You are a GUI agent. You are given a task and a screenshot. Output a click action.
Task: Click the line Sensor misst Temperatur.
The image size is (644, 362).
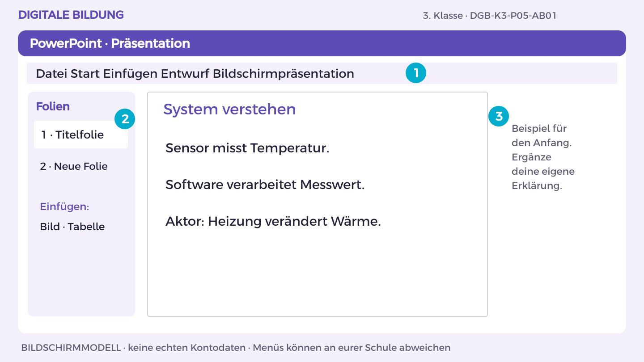[247, 148]
